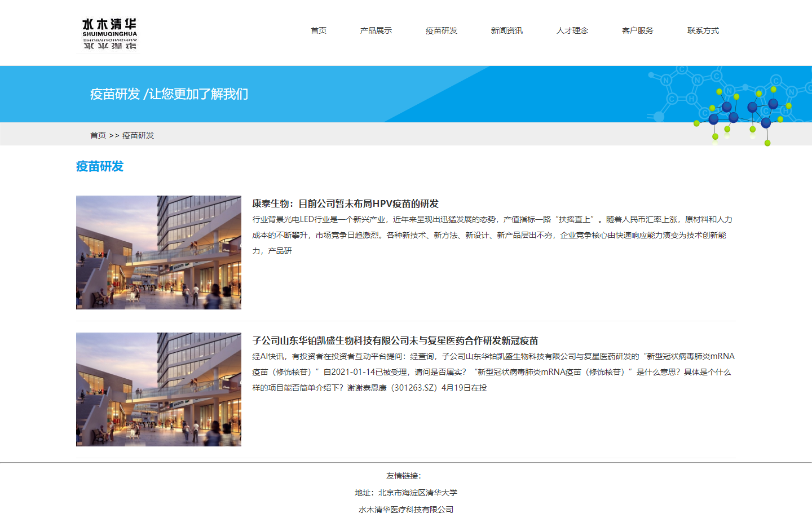
Task: Go to the 新闻资讯 navigation item
Action: coord(507,30)
